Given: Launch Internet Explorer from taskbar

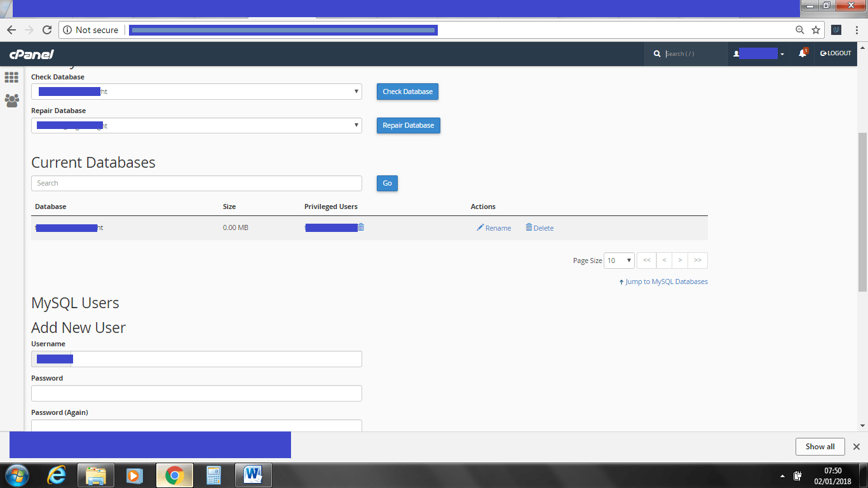Looking at the screenshot, I should point(57,475).
